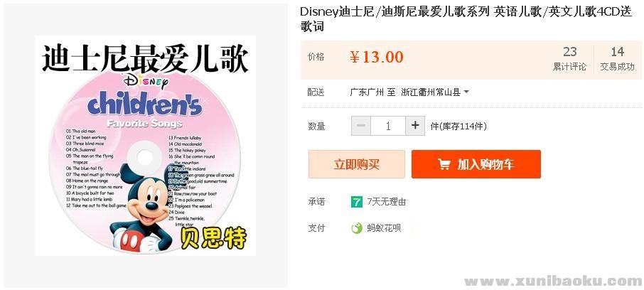Select the 浙江衢州常山县 delivery location
The width and height of the screenshot is (644, 290).
tap(431, 92)
